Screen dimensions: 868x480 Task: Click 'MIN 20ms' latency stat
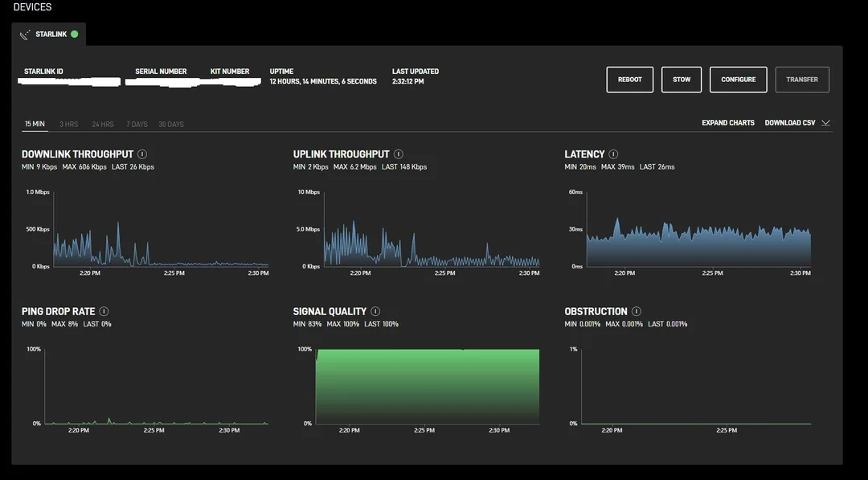pos(580,167)
